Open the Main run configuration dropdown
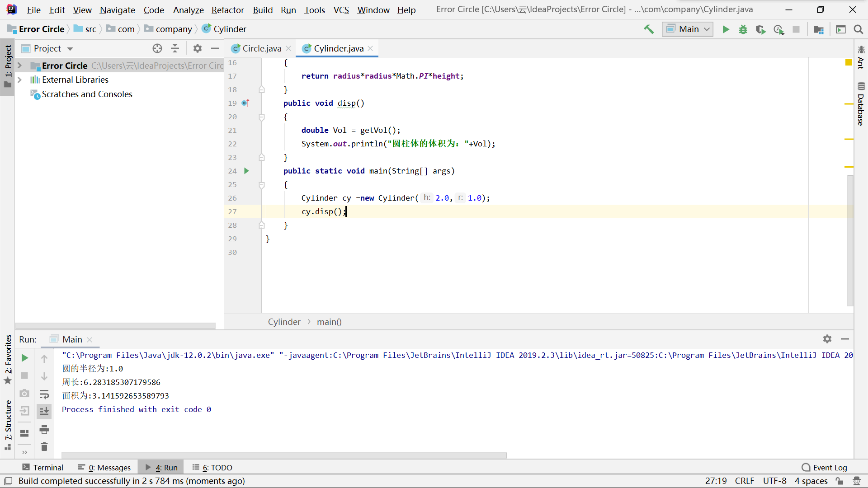Image resolution: width=868 pixels, height=488 pixels. click(688, 29)
